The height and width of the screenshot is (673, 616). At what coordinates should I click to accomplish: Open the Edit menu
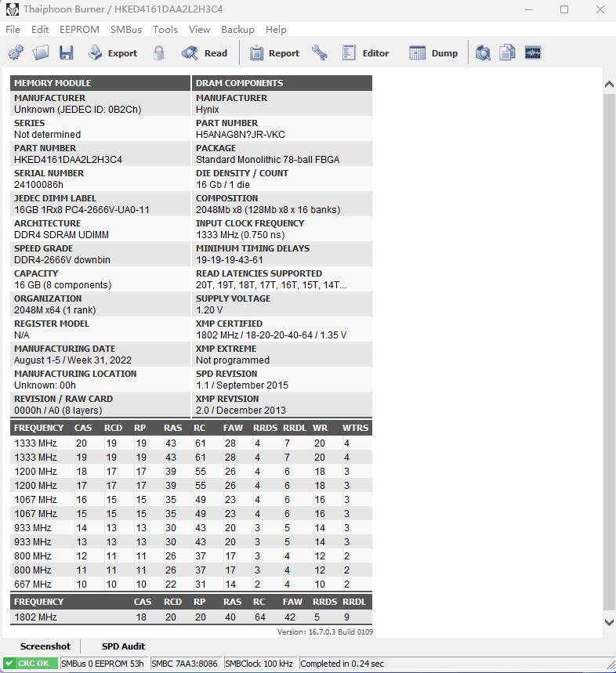point(39,30)
